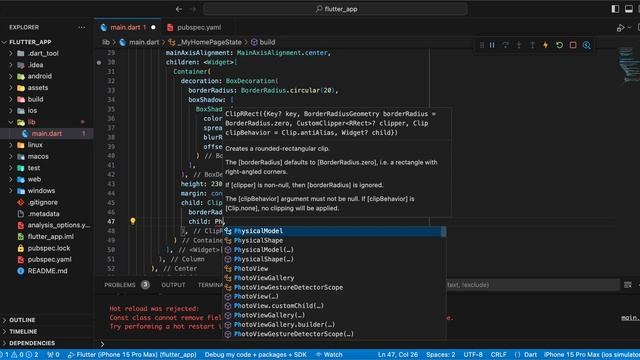Click the Flutter iPhone 15 Pro Max debug status
Image resolution: width=640 pixels, height=360 pixels.
tap(132, 355)
